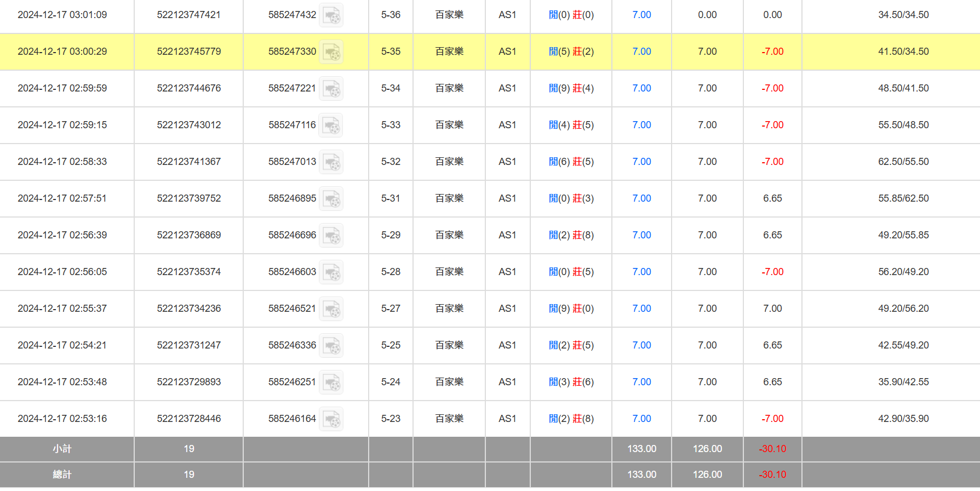Click video replay icon next to 585246164
This screenshot has height=491, width=980.
(x=331, y=419)
